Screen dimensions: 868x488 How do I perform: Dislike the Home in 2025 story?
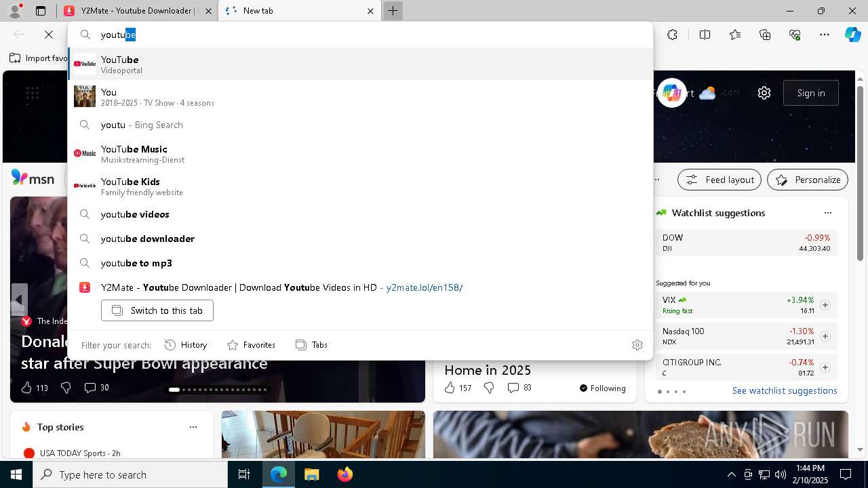[489, 388]
